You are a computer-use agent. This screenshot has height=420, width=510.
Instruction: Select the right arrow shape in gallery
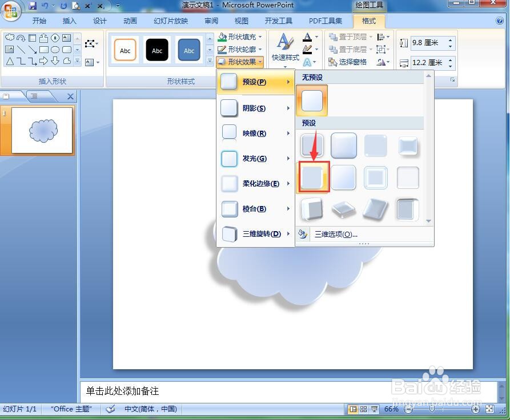tap(44, 61)
